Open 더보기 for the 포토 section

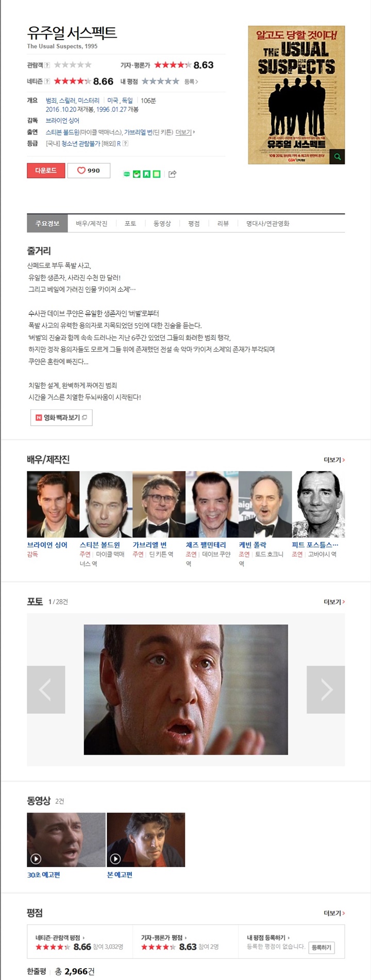pyautogui.click(x=334, y=602)
